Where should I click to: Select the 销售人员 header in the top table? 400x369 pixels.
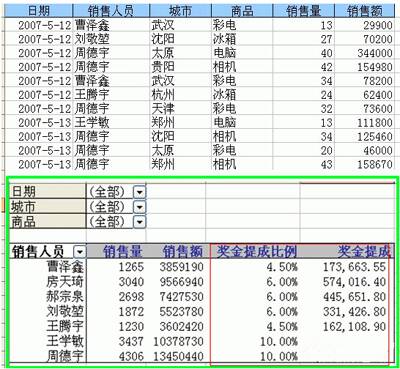pos(111,11)
